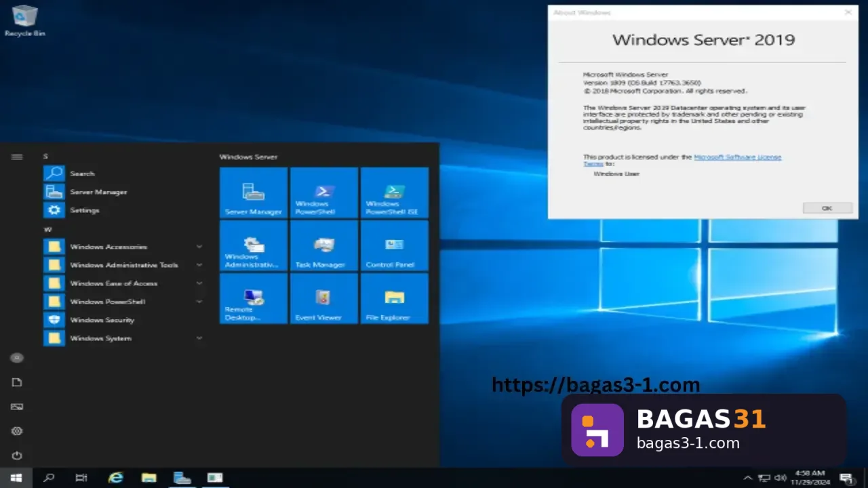Click the Task Manager tile
Screen dimensions: 868x488
point(324,245)
